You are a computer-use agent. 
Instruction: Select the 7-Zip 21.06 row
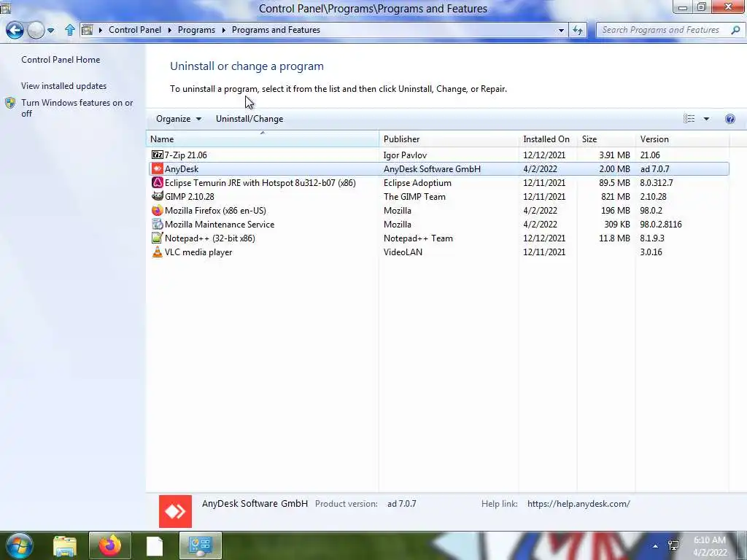pyautogui.click(x=438, y=155)
